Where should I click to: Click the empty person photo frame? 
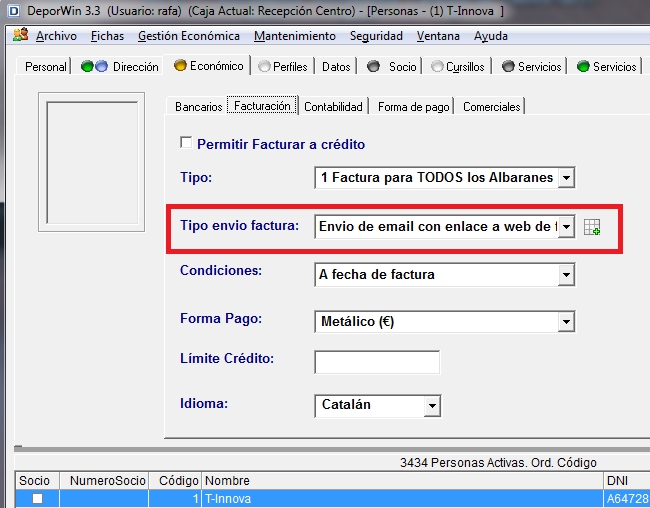point(92,162)
